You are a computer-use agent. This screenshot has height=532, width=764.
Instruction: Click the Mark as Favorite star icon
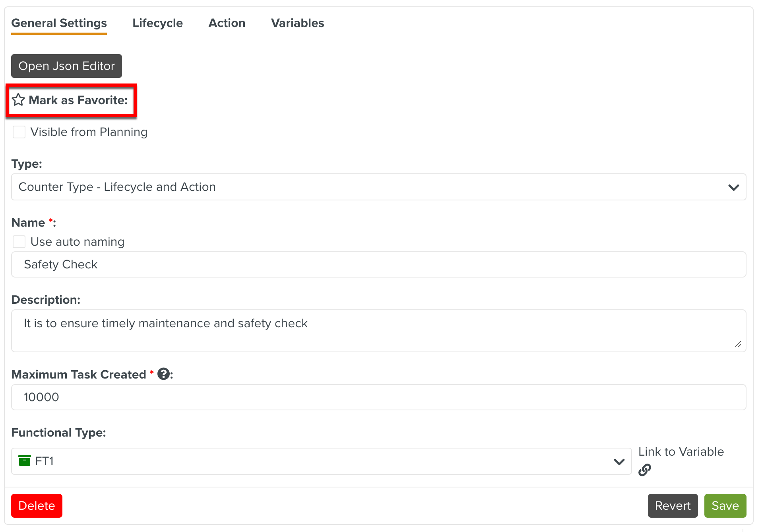pos(18,100)
